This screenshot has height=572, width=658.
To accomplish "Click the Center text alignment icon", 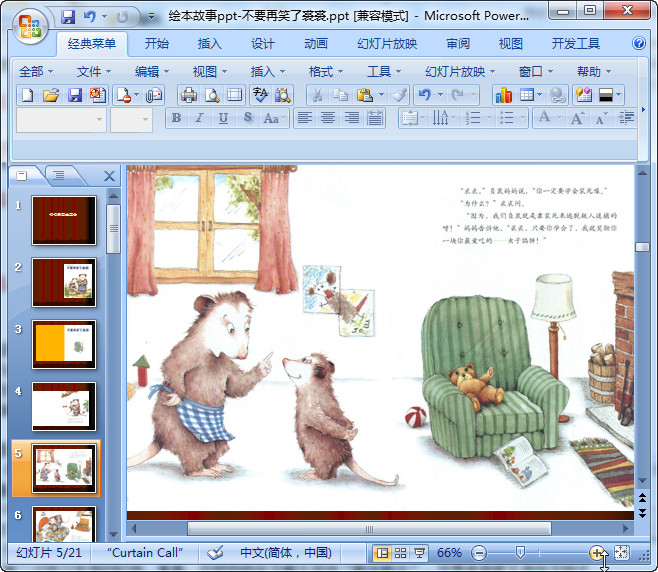I will [x=328, y=118].
